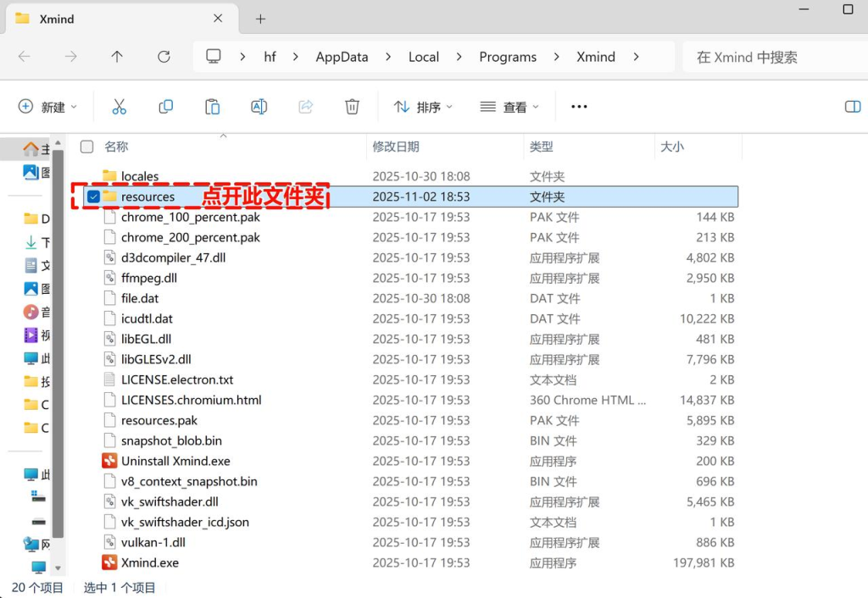Screen dimensions: 868x598
Task: Go forward with the right arrow
Action: coord(71,57)
